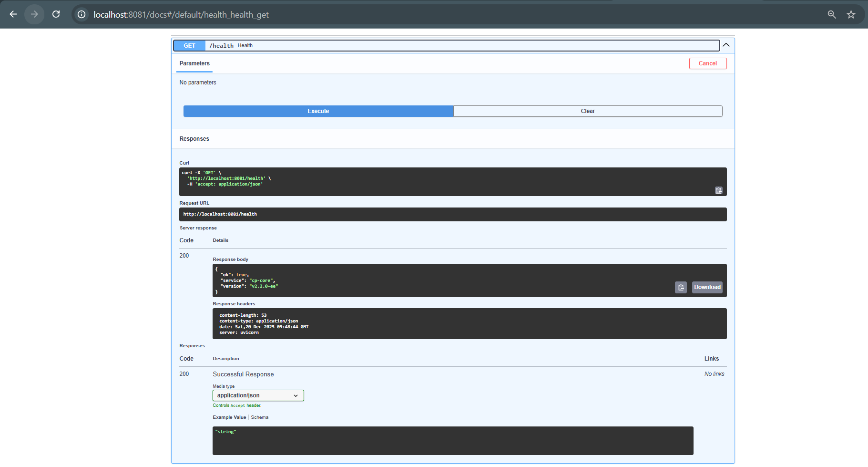Click the "string" example value
The image size is (868, 467).
coord(225,432)
